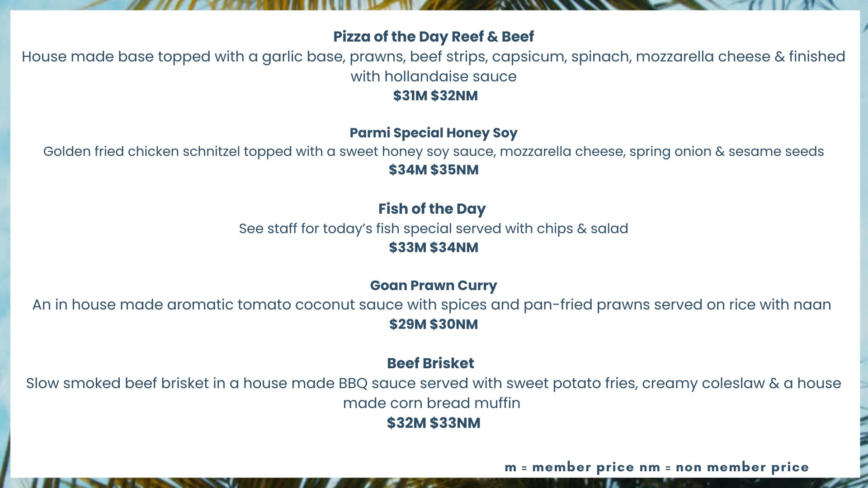This screenshot has height=488, width=868.
Task: Click the Goan Prawn Curry heading
Action: coord(434,286)
